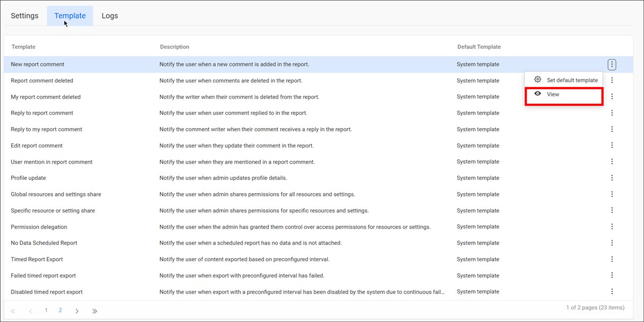The width and height of the screenshot is (644, 322).
Task: Jump to the last page arrow
Action: point(94,311)
